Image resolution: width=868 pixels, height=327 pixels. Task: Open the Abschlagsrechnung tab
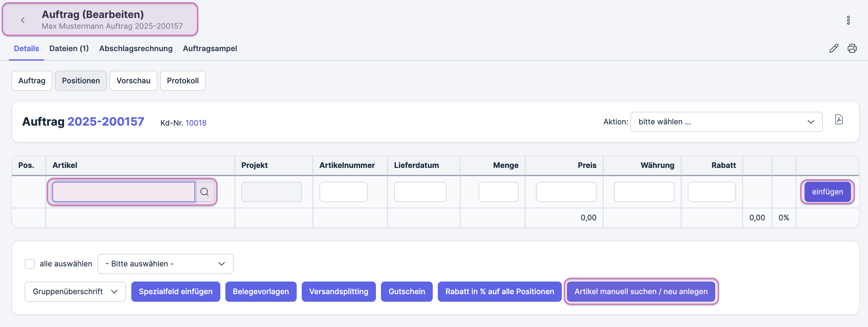point(136,49)
